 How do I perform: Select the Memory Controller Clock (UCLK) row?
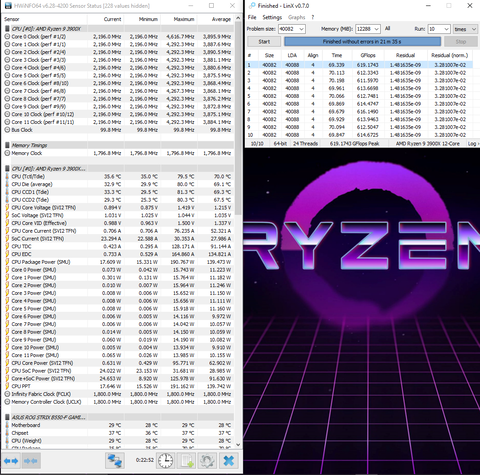[118, 402]
